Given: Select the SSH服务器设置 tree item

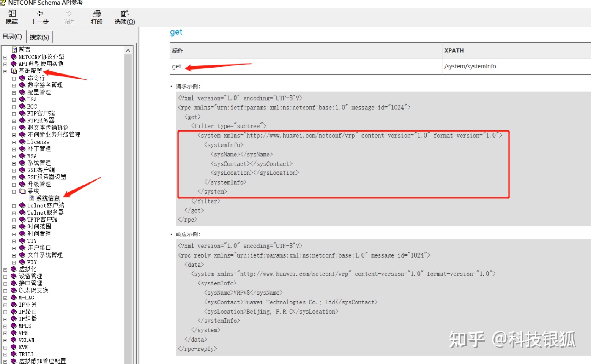Looking at the screenshot, I should tap(47, 177).
